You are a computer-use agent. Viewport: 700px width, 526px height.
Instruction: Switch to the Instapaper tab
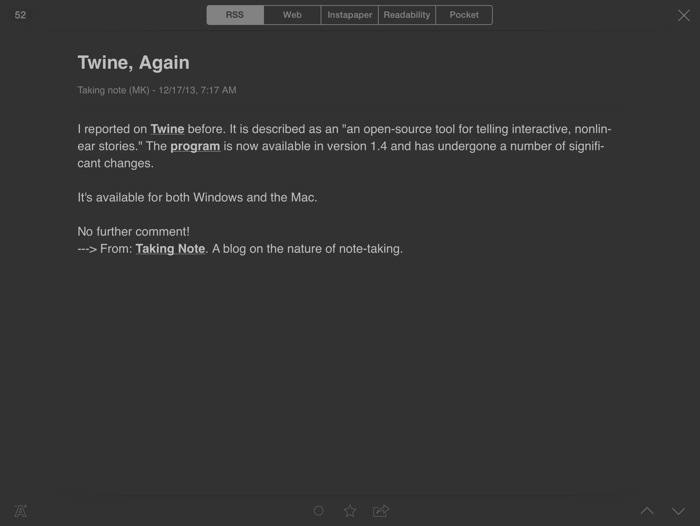pos(350,15)
